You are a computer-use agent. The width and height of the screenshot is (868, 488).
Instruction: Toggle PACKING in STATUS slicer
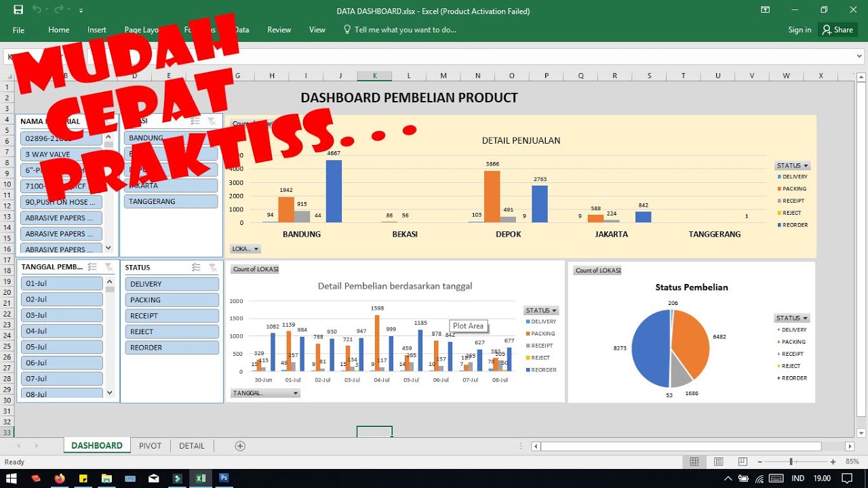(x=172, y=300)
